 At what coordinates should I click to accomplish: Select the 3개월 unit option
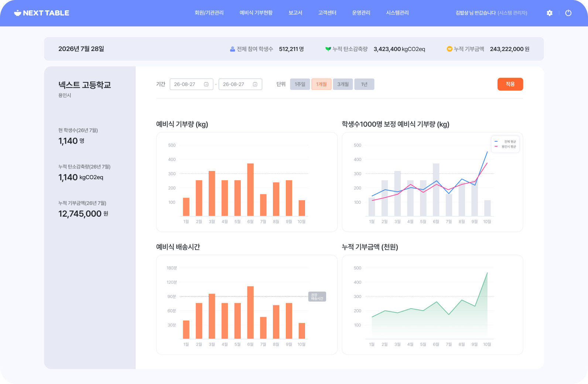pos(343,84)
